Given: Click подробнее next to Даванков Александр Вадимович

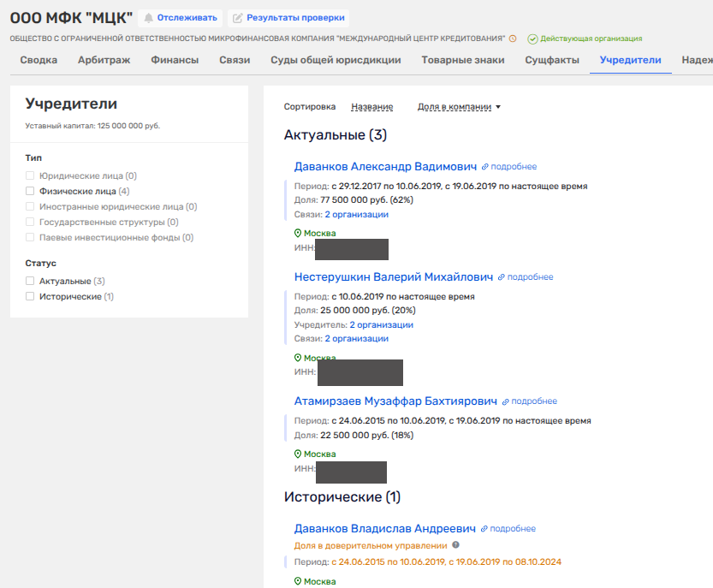Looking at the screenshot, I should 514,167.
